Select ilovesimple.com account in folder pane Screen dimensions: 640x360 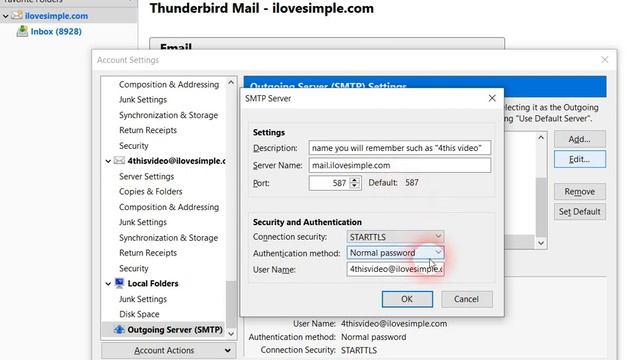point(56,16)
